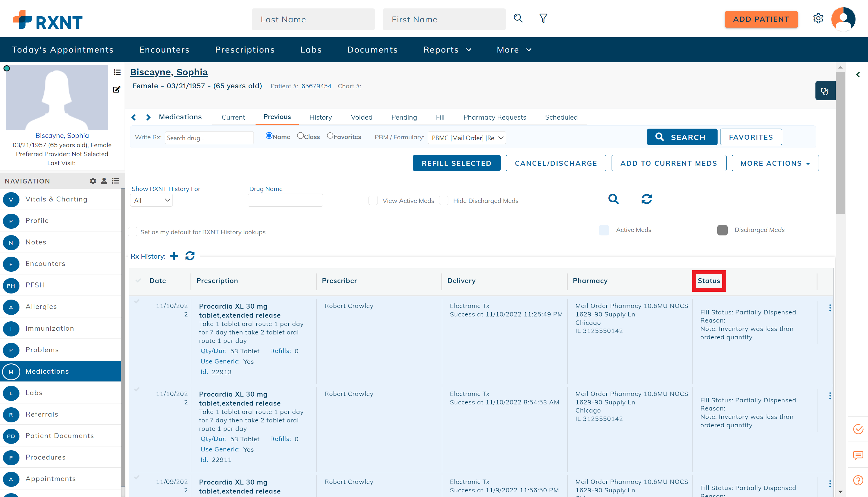This screenshot has height=497, width=868.
Task: Add new Rx History entry plus icon
Action: [x=174, y=256]
